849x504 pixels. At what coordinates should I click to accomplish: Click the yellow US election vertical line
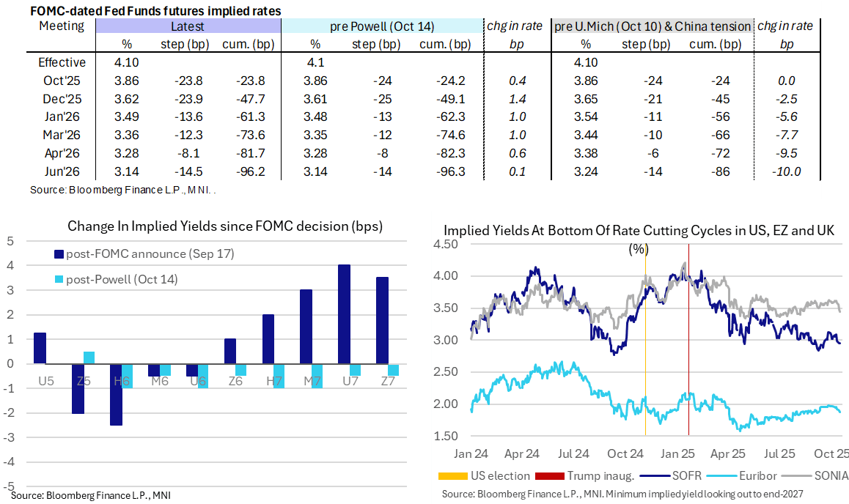[x=645, y=352]
